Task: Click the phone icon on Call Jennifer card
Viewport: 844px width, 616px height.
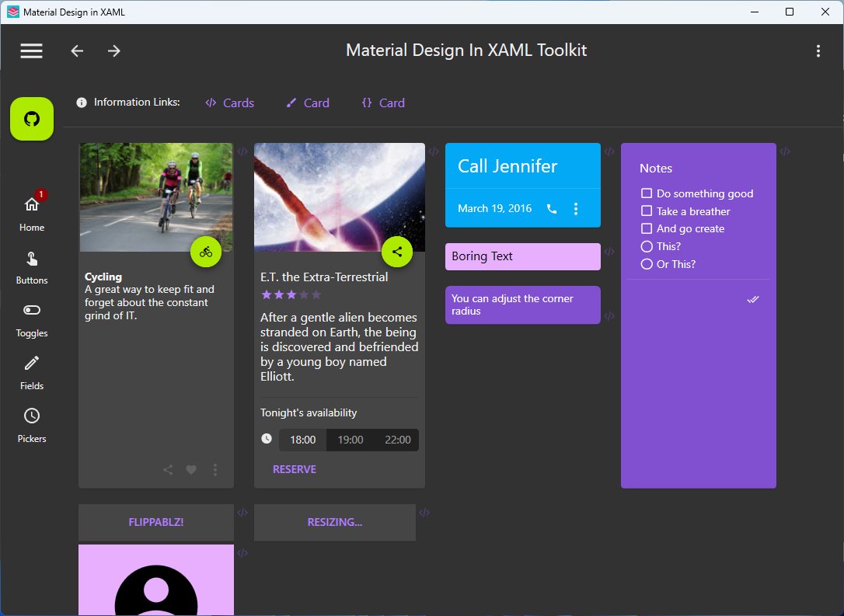Action: point(552,208)
